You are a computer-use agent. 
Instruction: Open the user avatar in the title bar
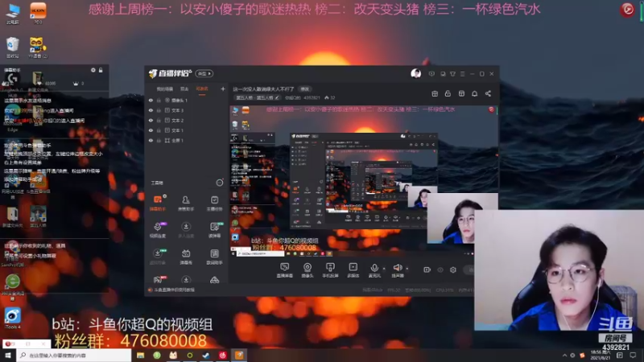[415, 73]
